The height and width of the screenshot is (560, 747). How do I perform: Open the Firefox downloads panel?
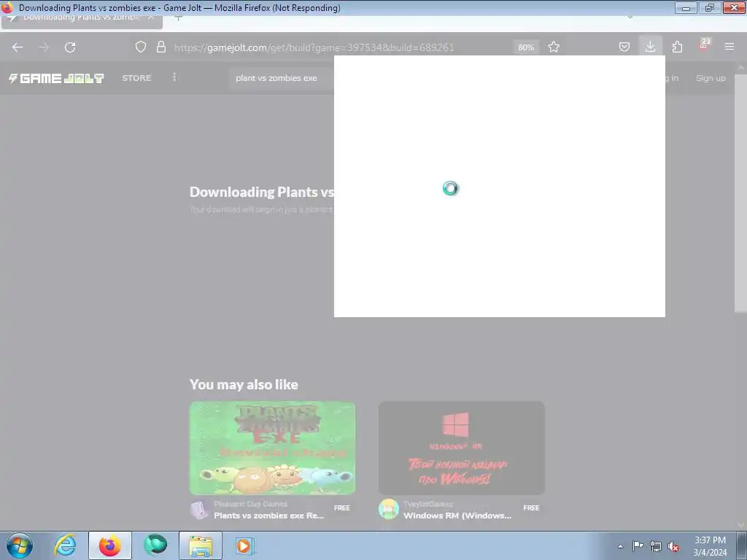[650, 47]
